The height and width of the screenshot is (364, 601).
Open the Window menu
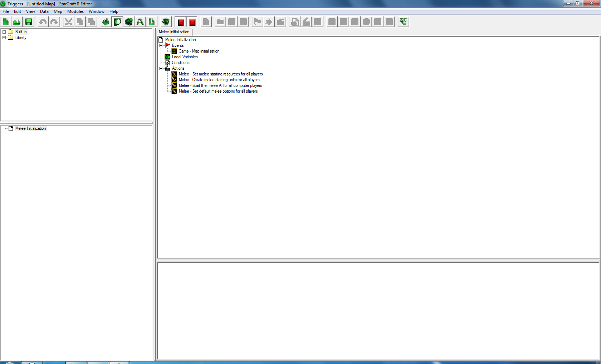pos(97,11)
